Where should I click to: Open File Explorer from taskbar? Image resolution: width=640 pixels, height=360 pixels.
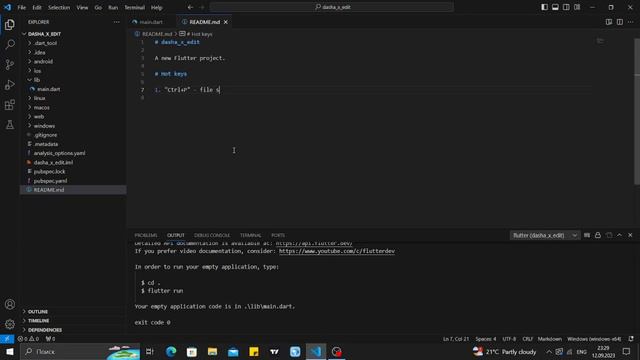[x=212, y=351]
